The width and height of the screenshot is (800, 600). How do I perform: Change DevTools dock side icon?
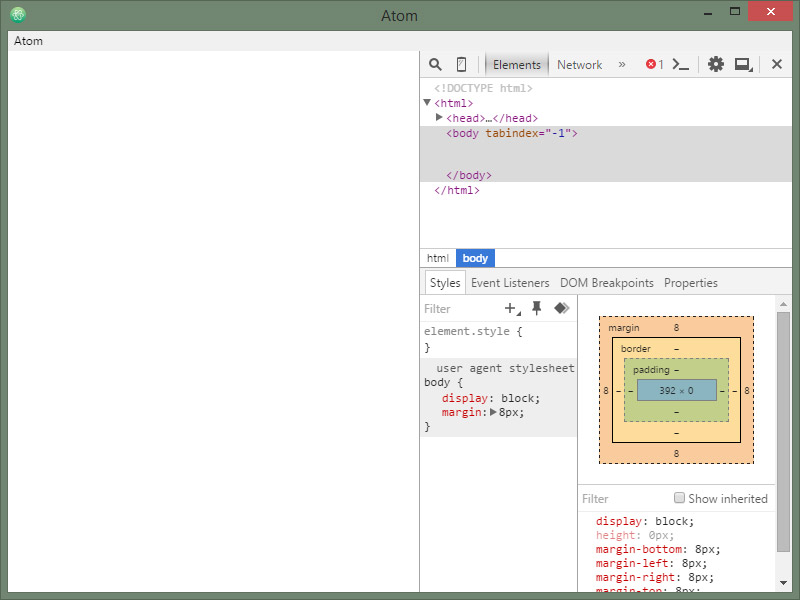click(x=743, y=64)
